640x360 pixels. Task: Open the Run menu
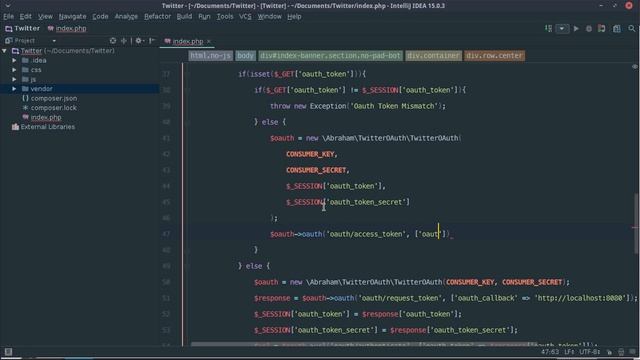click(x=204, y=17)
